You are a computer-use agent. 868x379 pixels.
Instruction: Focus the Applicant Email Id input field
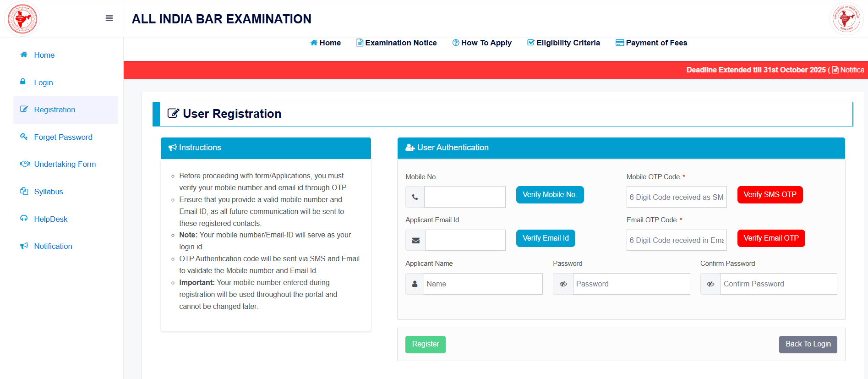(465, 240)
